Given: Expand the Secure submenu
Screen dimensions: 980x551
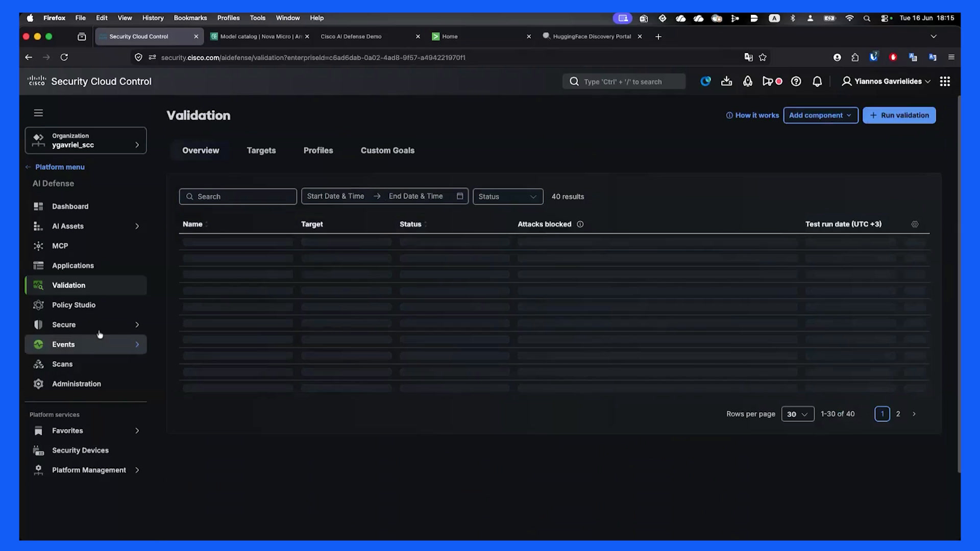Looking at the screenshot, I should coord(137,325).
